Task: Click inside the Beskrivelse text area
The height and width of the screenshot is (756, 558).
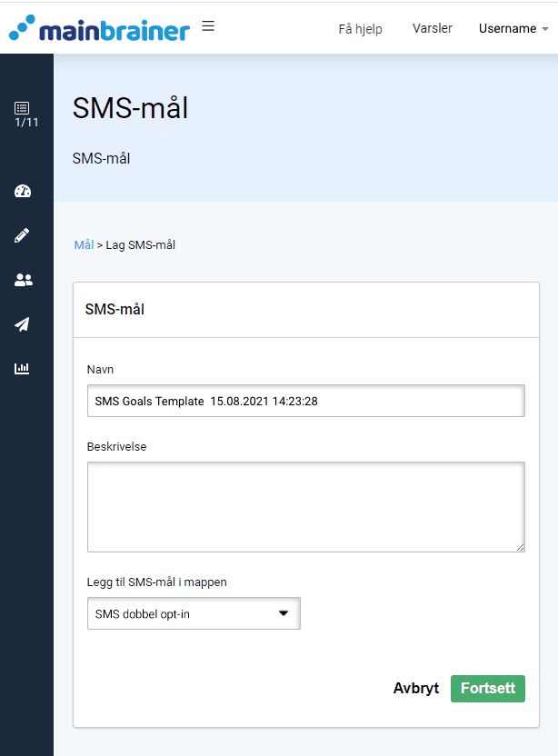Action: pyautogui.click(x=305, y=507)
